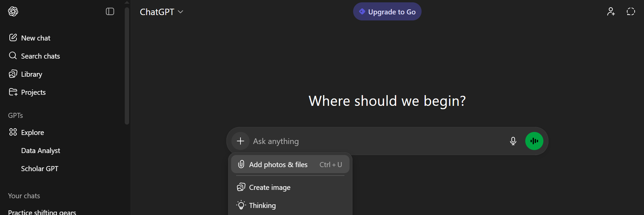The height and width of the screenshot is (215, 644).
Task: Expand the ChatGPT model dropdown
Action: pyautogui.click(x=161, y=12)
